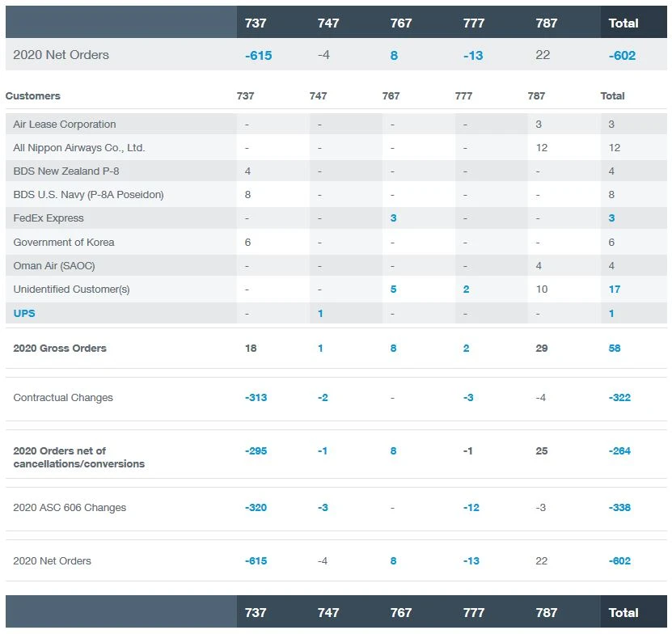This screenshot has width=672, height=634.
Task: Select the 17 total for Unidentified Customer(s)
Action: pyautogui.click(x=615, y=290)
